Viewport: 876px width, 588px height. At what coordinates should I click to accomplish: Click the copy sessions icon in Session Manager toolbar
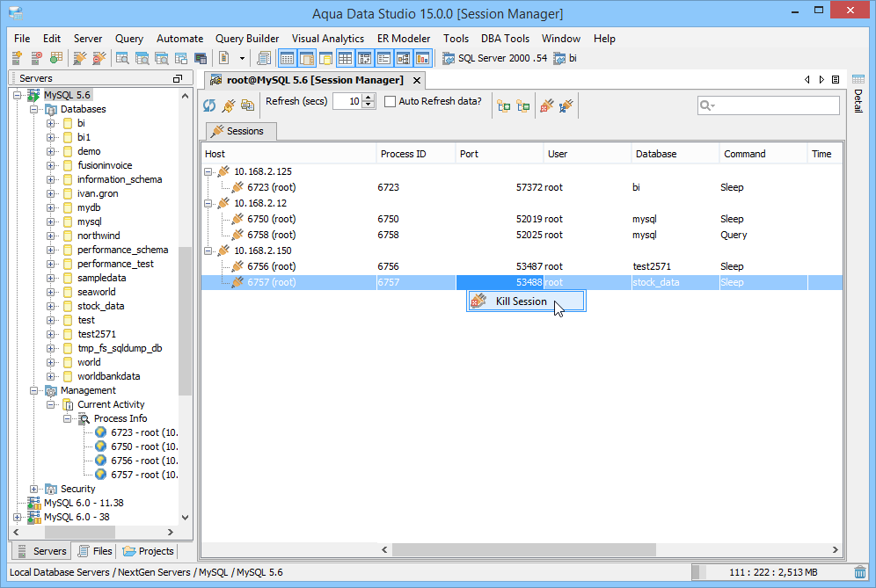click(x=247, y=105)
